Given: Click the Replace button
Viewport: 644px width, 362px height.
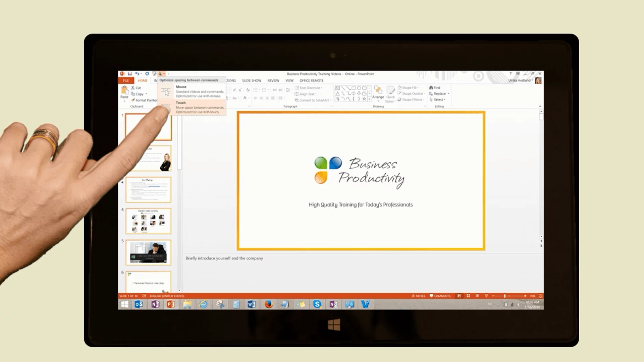Looking at the screenshot, I should (439, 94).
